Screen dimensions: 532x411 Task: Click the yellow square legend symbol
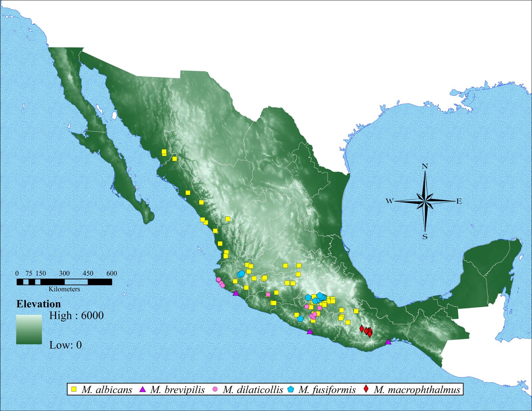tap(74, 389)
